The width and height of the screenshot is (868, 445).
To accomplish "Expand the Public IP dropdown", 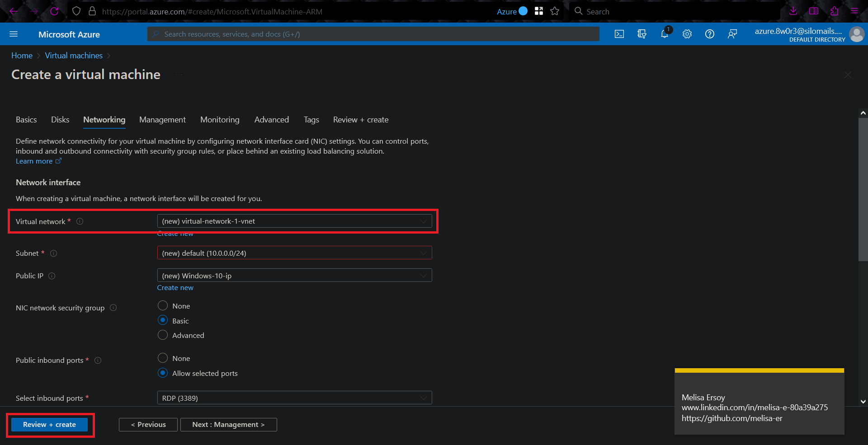I will [294, 276].
